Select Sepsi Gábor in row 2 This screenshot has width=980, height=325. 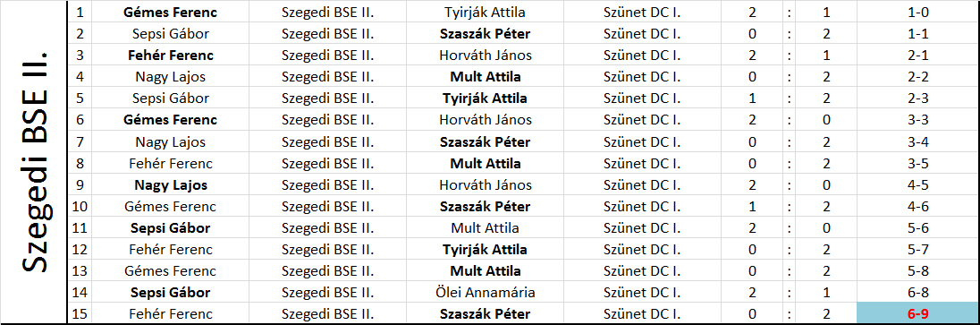pyautogui.click(x=171, y=34)
